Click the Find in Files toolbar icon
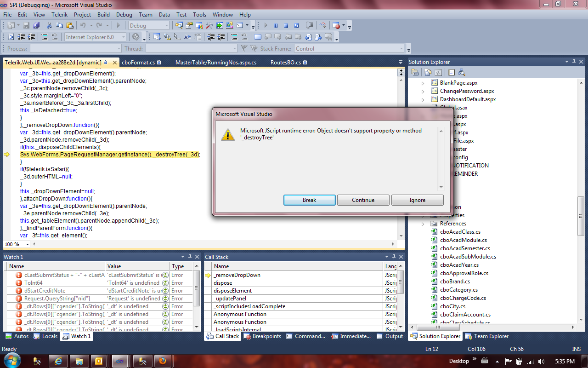 click(179, 25)
